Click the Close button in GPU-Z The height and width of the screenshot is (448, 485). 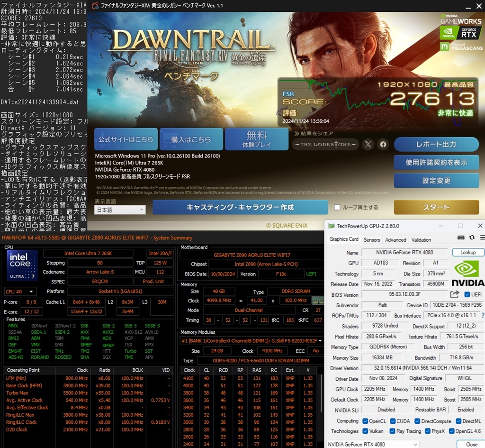pos(471,444)
